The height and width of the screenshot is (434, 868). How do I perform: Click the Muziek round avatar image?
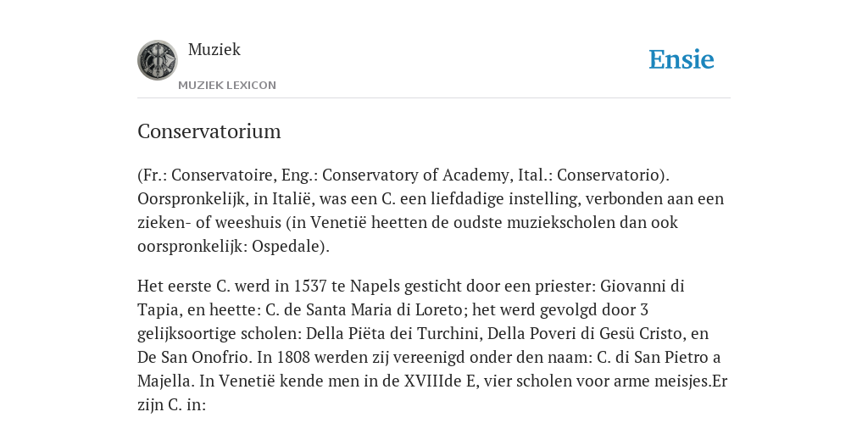(x=157, y=60)
